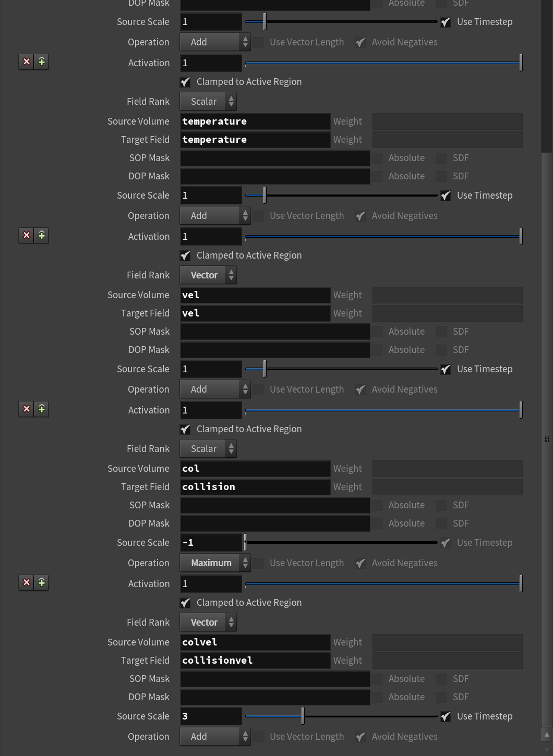Click the vertical scrollbar thumb of the parameter pane

547,439
